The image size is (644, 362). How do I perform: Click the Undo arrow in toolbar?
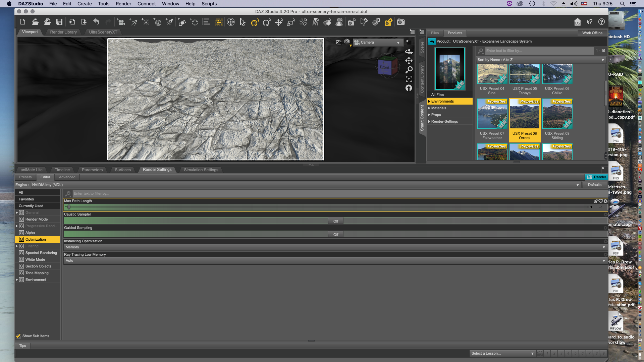(96, 22)
